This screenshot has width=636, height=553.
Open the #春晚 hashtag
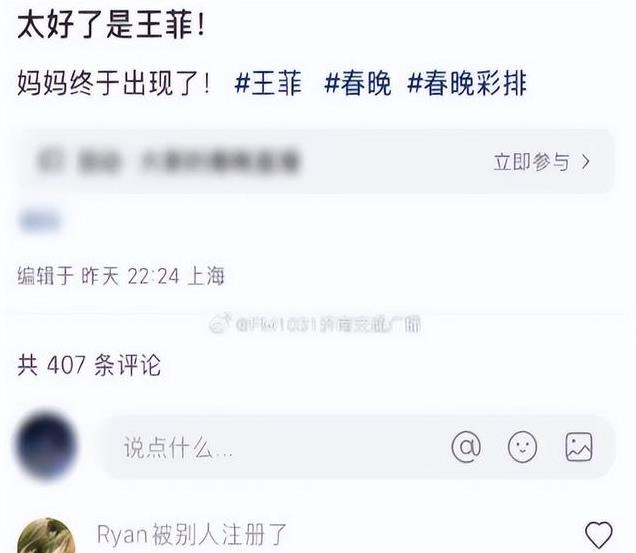358,83
